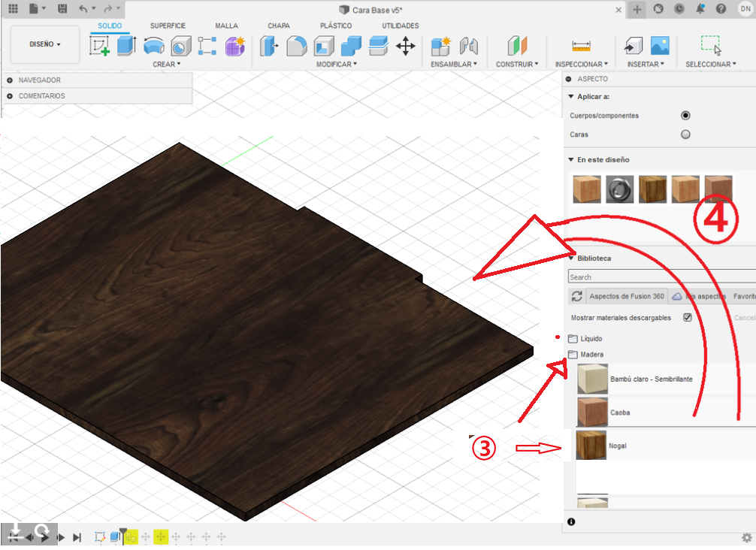Open the Madera folder
This screenshot has width=756, height=550.
[x=586, y=355]
